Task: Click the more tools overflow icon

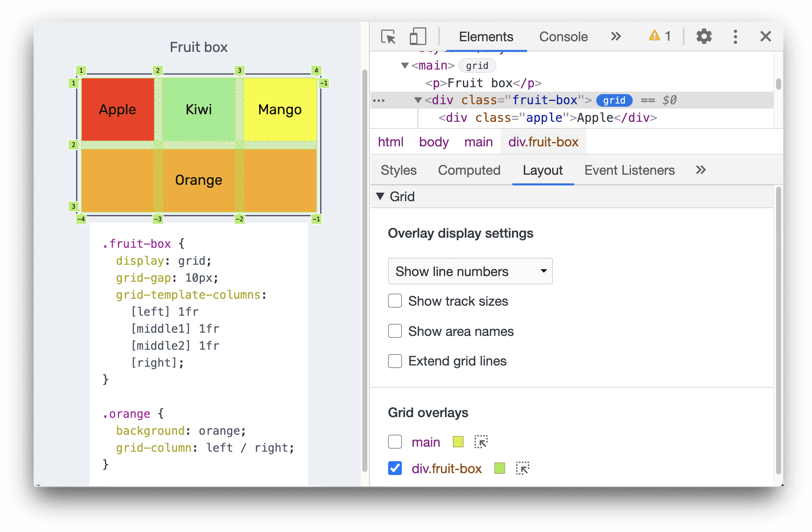Action: [x=615, y=36]
